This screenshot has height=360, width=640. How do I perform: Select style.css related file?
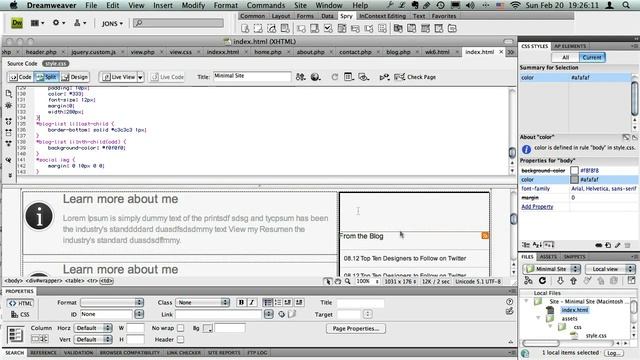click(56, 64)
